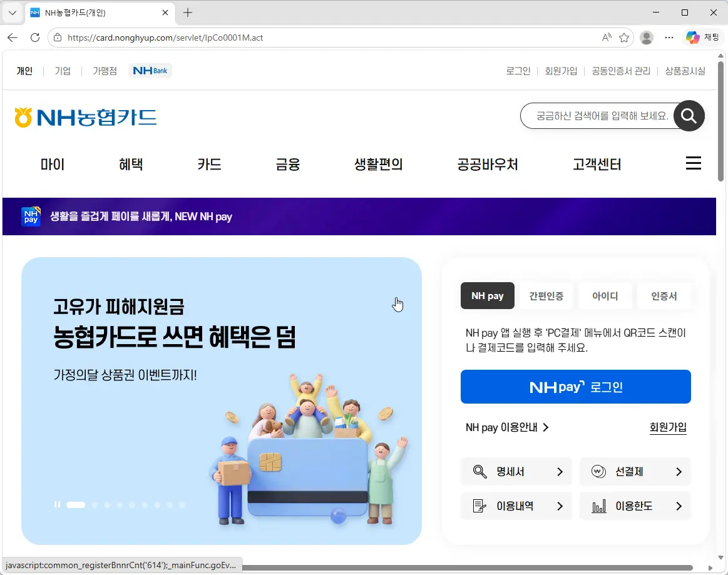This screenshot has height=575, width=728.
Task: Switch to 인증서 login tab
Action: (664, 295)
